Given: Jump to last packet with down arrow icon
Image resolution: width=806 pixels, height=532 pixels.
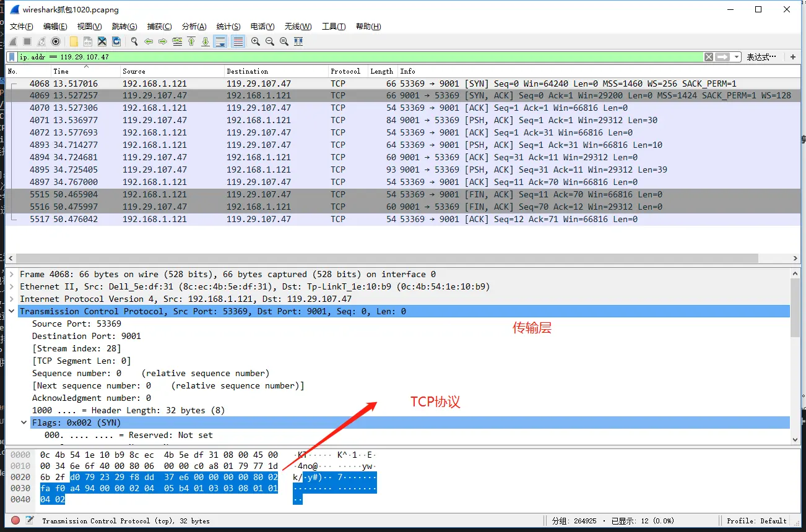Looking at the screenshot, I should click(206, 41).
